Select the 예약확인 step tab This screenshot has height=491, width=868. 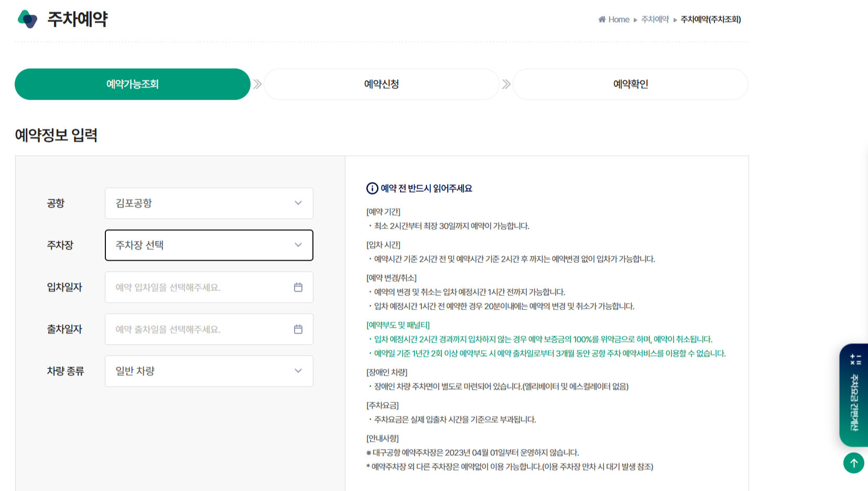(x=630, y=84)
